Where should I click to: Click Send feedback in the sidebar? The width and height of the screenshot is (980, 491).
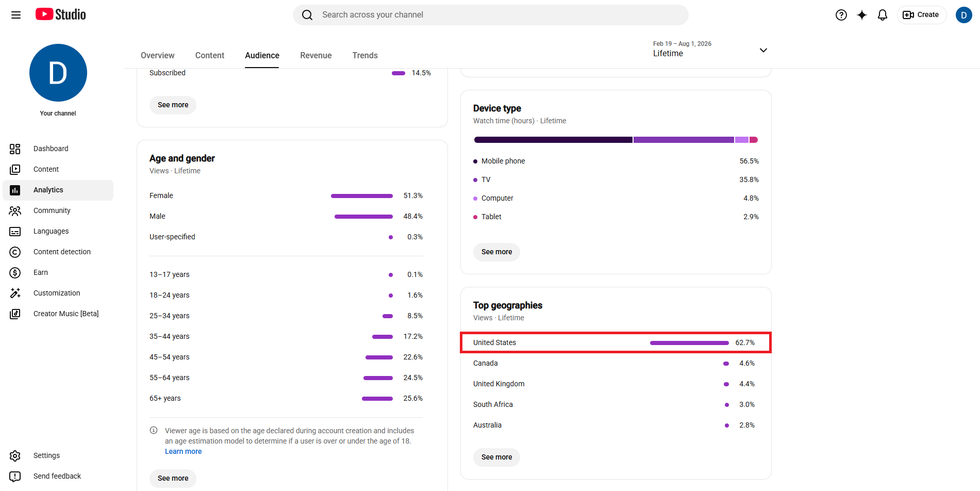(58, 476)
